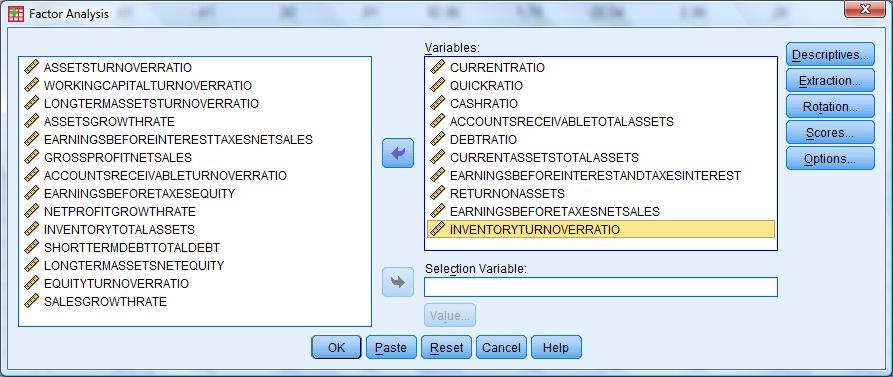The width and height of the screenshot is (893, 377).
Task: Select RETURNONASSETS in the Variables list
Action: [x=507, y=193]
